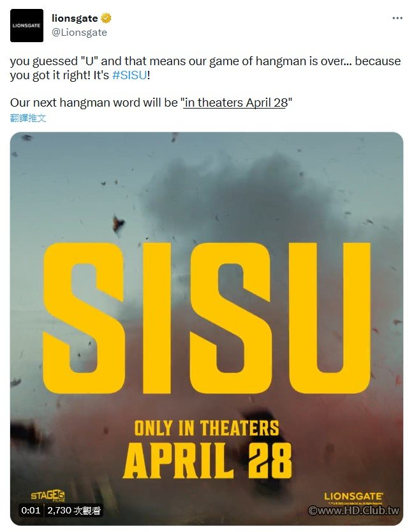Click the tweet's first sentence about hangman
This screenshot has width=414, height=532.
click(x=205, y=61)
